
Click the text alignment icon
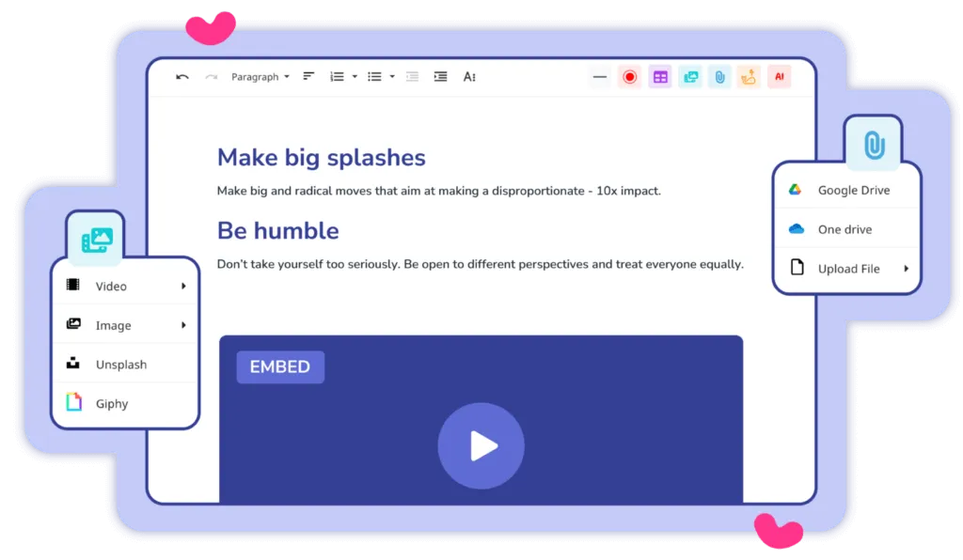click(308, 76)
